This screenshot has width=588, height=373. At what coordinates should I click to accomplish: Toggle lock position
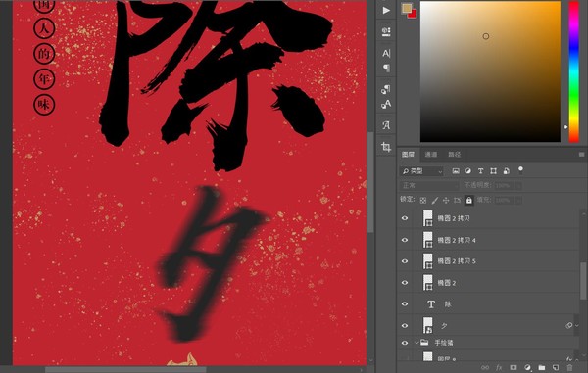click(446, 201)
